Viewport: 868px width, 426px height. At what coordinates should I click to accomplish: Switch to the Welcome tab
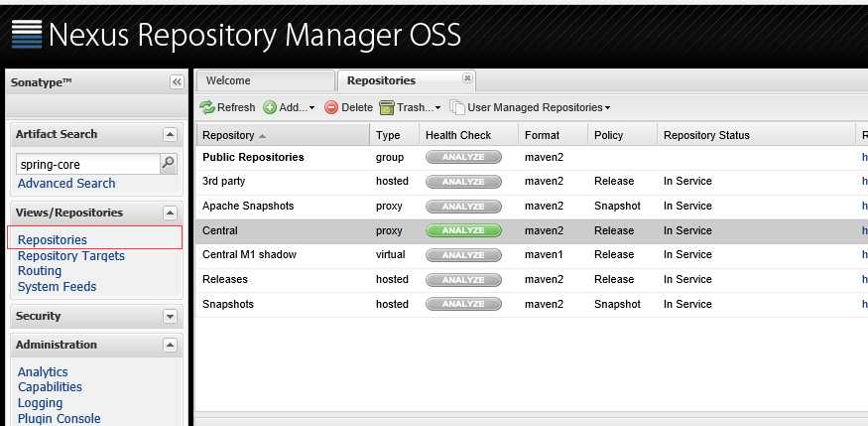pyautogui.click(x=265, y=80)
